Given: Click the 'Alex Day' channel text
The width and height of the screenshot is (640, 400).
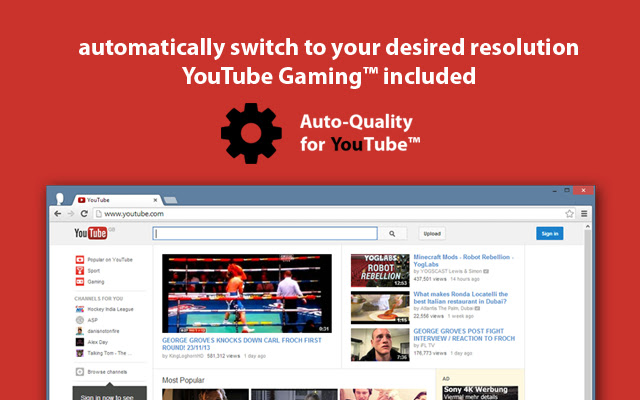Looking at the screenshot, I should 98,342.
